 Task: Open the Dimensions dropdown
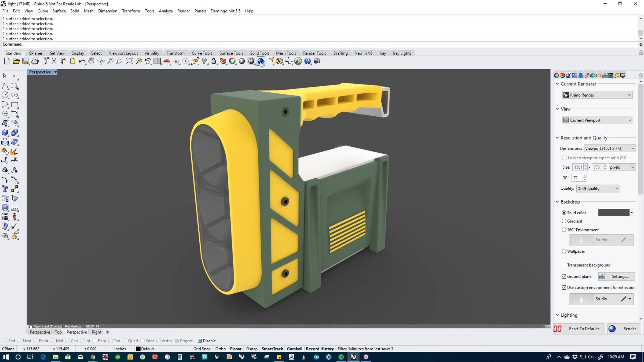610,148
